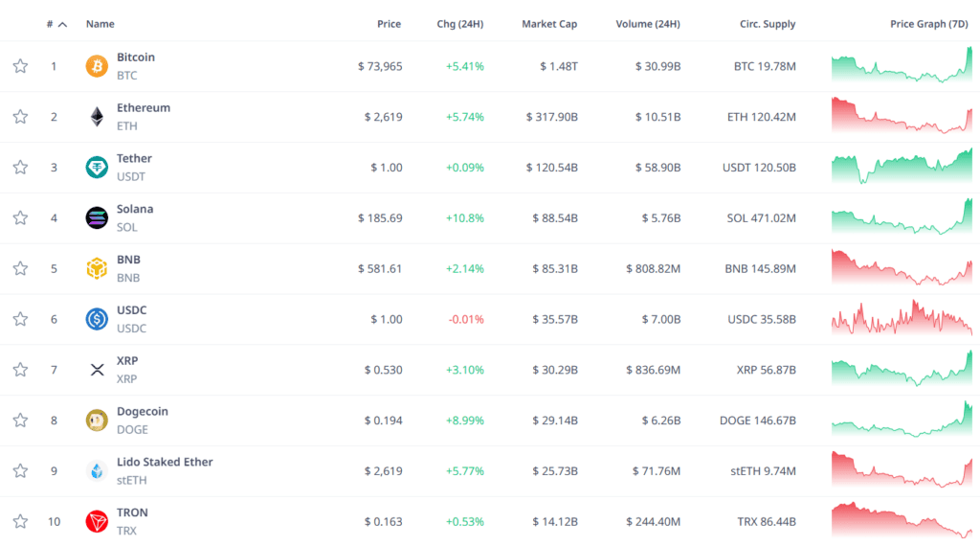
Task: View USDC 7-day price graph
Action: tap(902, 318)
